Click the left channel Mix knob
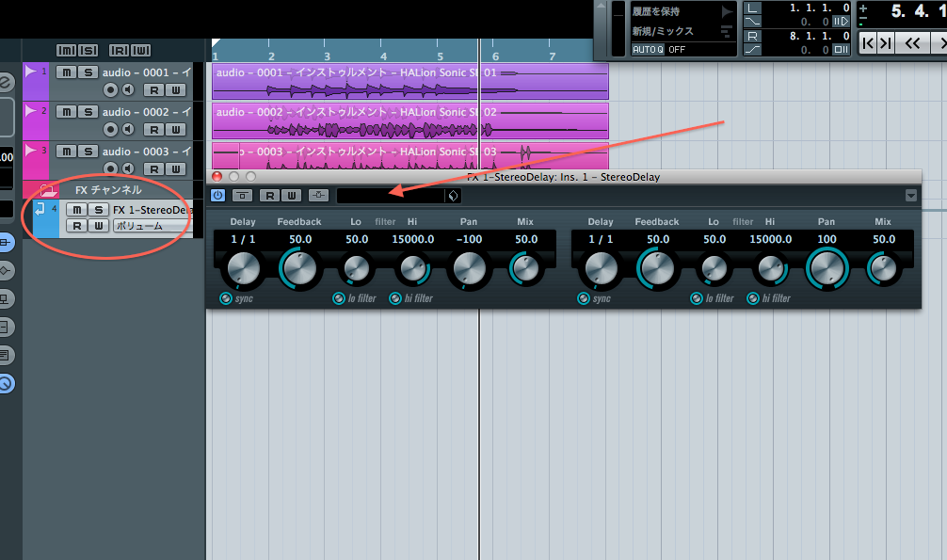Viewport: 947px width, 560px height. coord(525,268)
